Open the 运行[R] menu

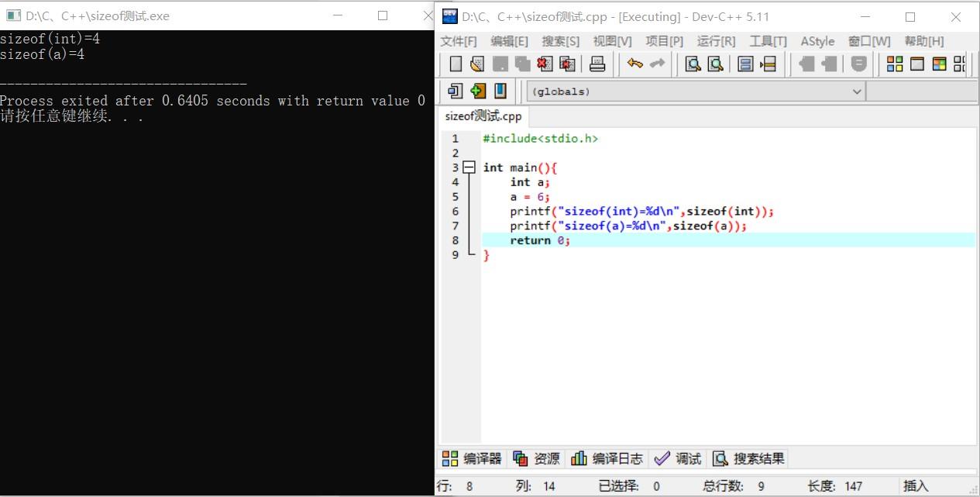[x=716, y=41]
